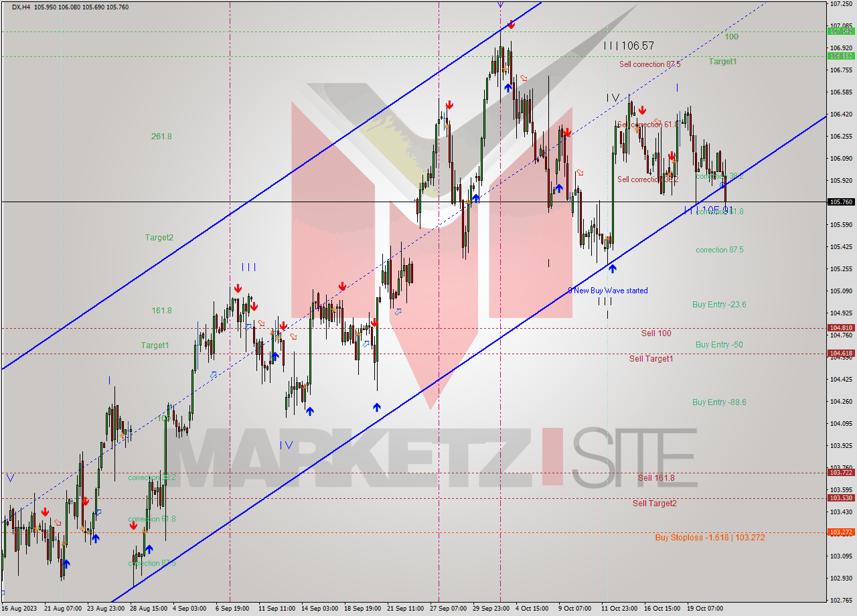Click the 105.090 price axis label

click(x=841, y=291)
